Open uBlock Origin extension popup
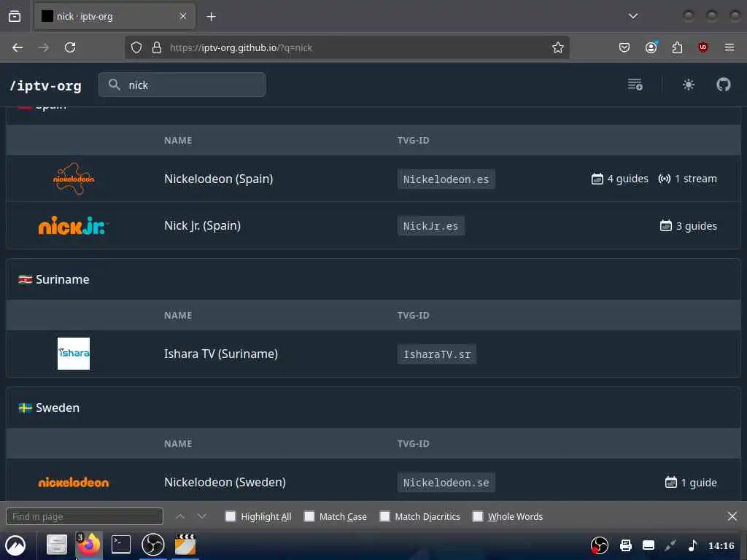The height and width of the screenshot is (560, 747). tap(703, 47)
